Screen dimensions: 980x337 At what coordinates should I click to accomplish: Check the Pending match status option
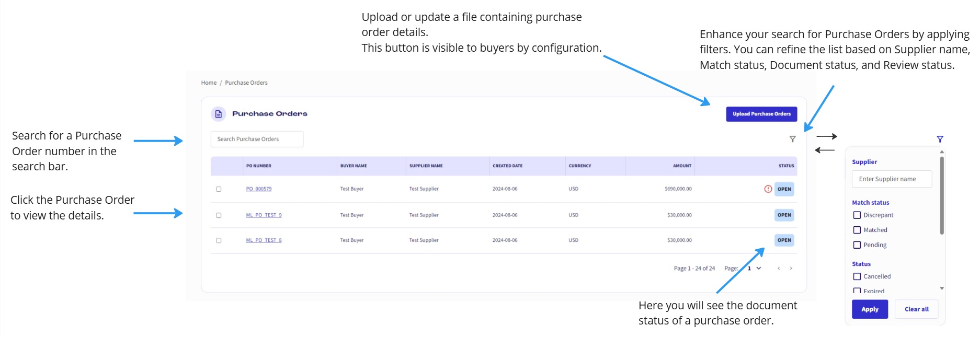pyautogui.click(x=857, y=245)
